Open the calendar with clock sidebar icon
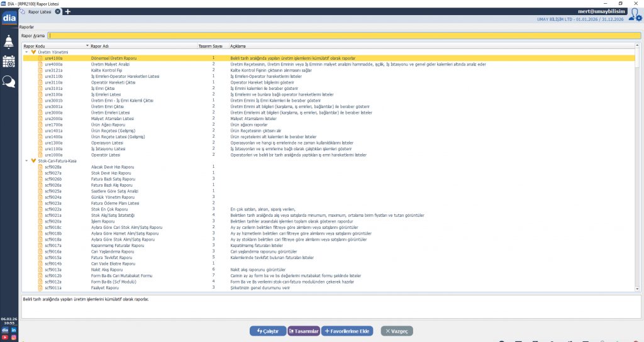This screenshot has height=342, width=644. [9, 61]
